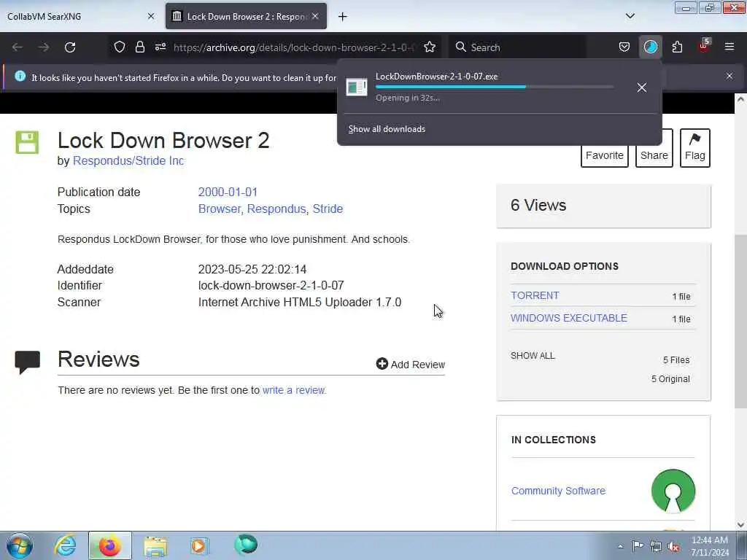Open the Community Software collection link
747x560 pixels.
tap(558, 491)
